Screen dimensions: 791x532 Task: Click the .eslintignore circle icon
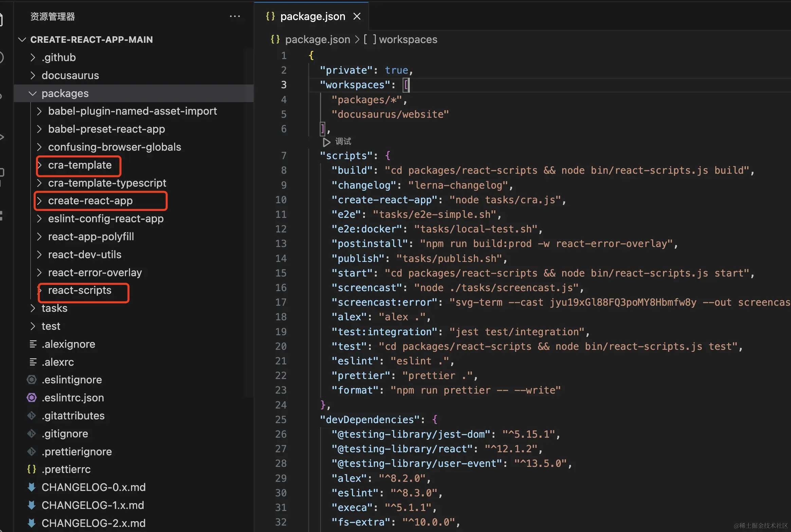click(x=32, y=380)
